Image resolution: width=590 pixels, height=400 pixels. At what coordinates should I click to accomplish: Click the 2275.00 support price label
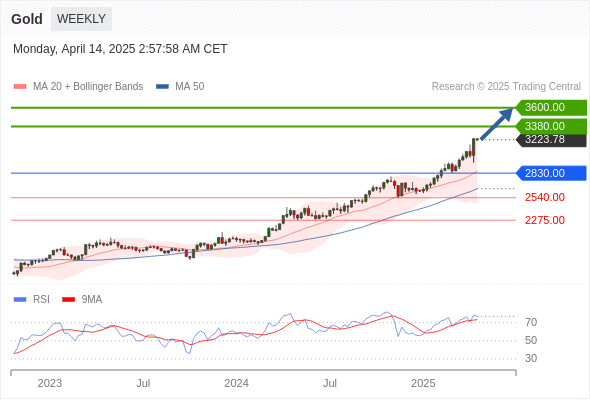(545, 220)
